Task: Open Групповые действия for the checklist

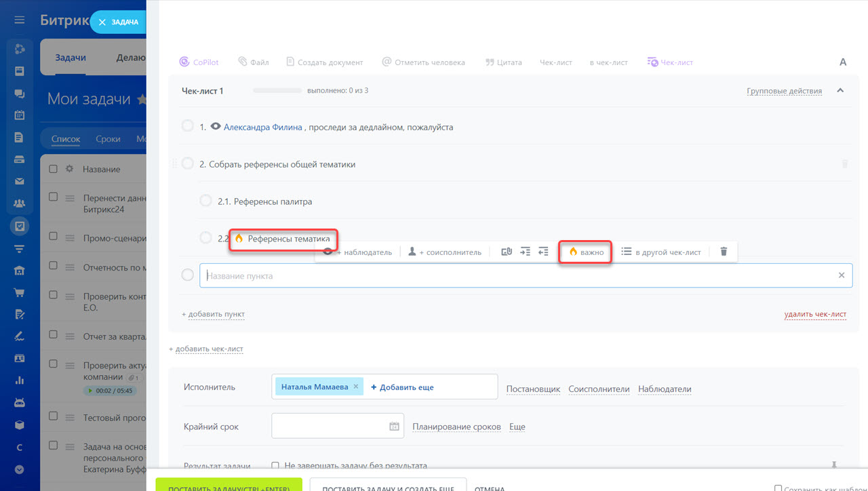Action: click(x=785, y=91)
